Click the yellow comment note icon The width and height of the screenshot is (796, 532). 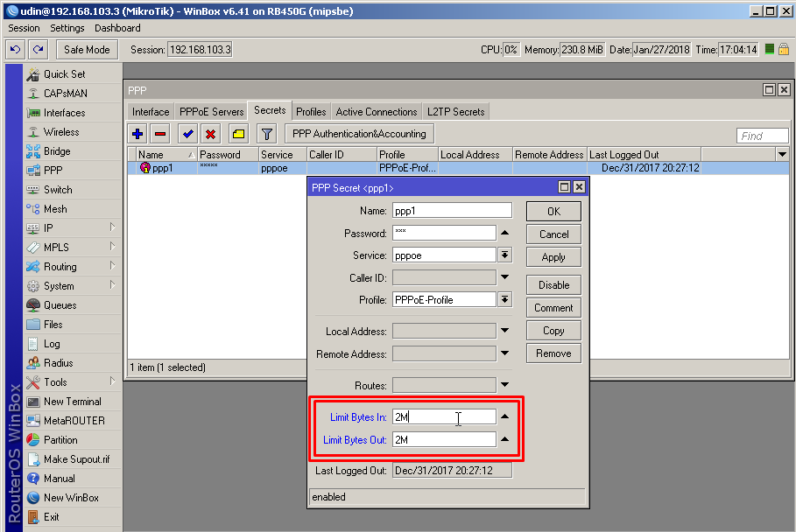coord(238,134)
